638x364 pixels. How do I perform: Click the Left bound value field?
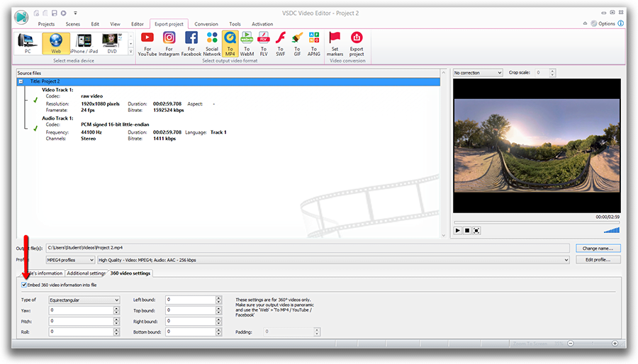point(191,300)
